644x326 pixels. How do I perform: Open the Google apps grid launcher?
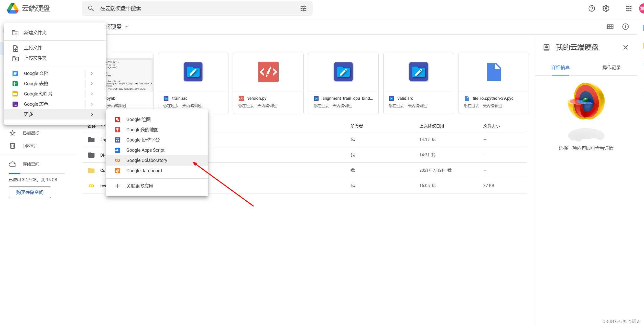coord(629,8)
